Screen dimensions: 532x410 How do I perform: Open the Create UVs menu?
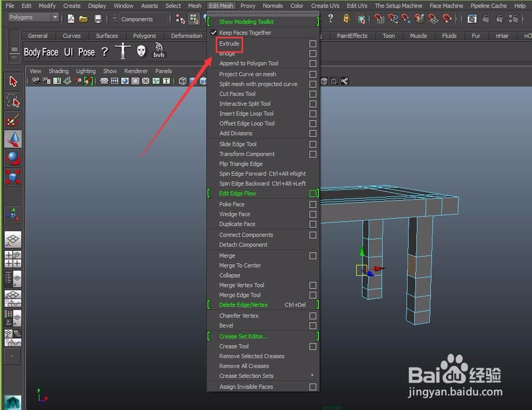[x=325, y=5]
